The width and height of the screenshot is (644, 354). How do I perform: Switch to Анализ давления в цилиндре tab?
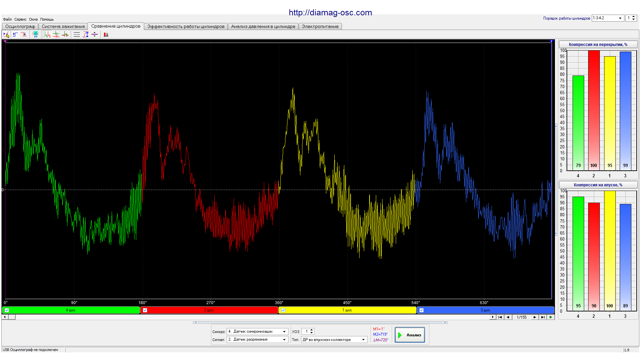[x=263, y=27]
